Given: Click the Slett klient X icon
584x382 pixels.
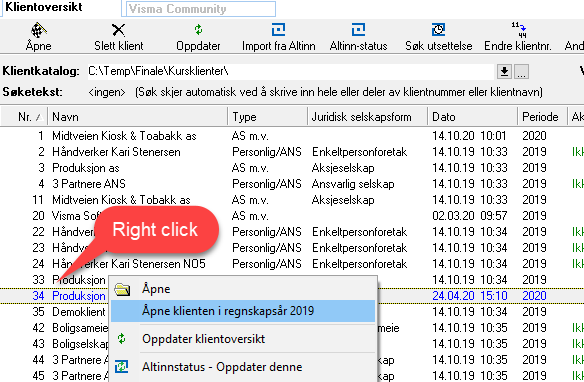Looking at the screenshot, I should coord(118,30).
